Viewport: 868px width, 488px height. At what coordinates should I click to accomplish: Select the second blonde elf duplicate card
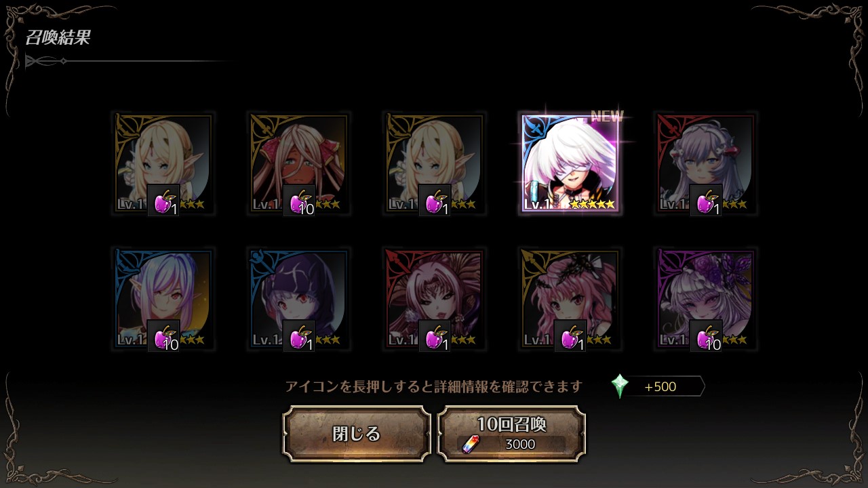pyautogui.click(x=435, y=163)
